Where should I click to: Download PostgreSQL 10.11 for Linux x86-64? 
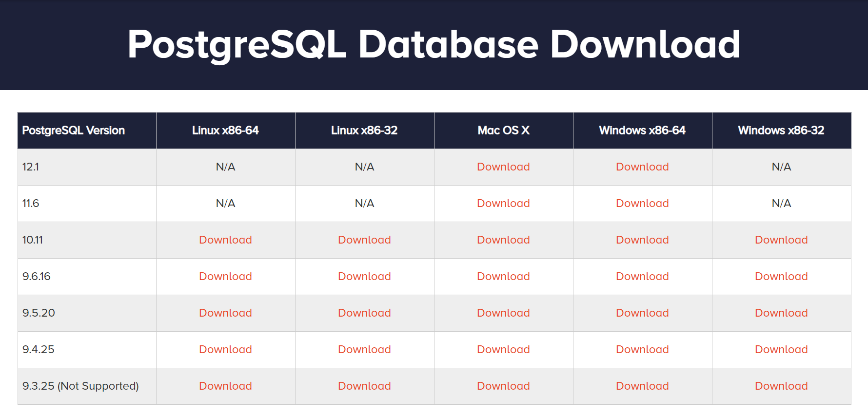coord(225,240)
